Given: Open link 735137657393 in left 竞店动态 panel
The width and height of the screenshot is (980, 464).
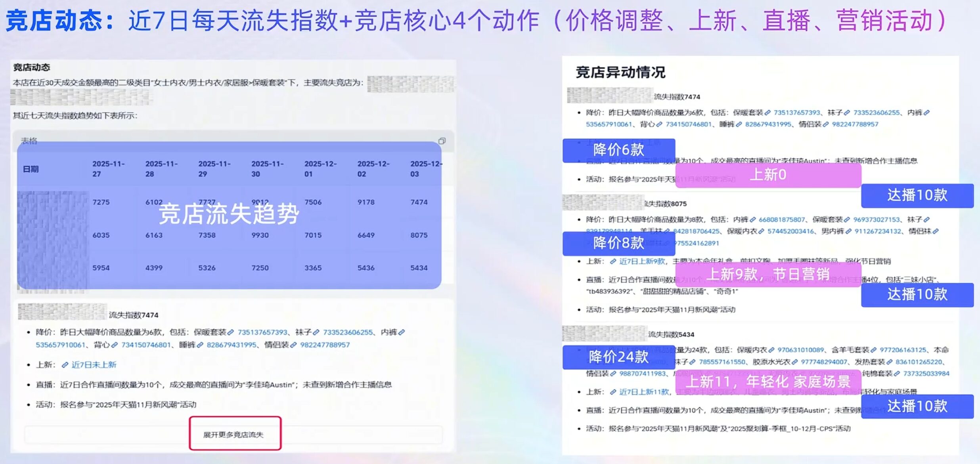Looking at the screenshot, I should pyautogui.click(x=262, y=332).
